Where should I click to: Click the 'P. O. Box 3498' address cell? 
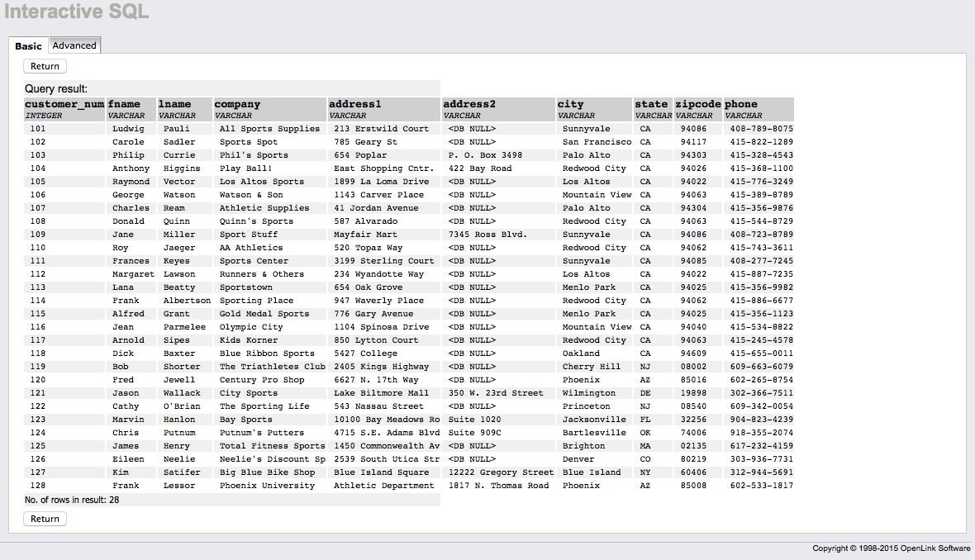point(485,155)
